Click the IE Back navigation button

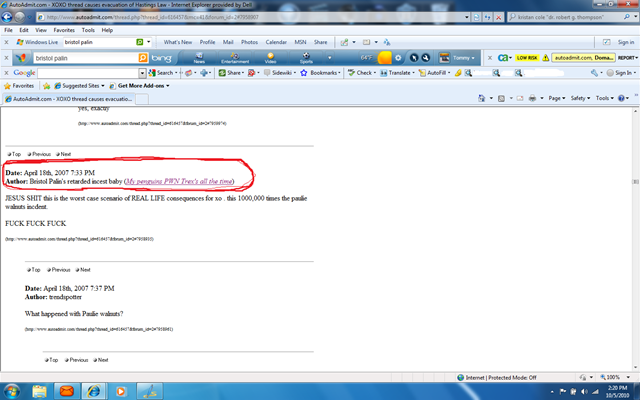click(x=7, y=17)
